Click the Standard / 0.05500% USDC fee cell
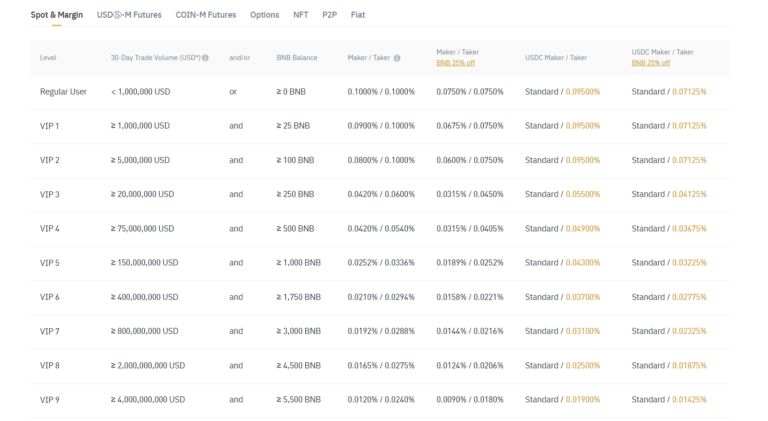 pos(562,194)
